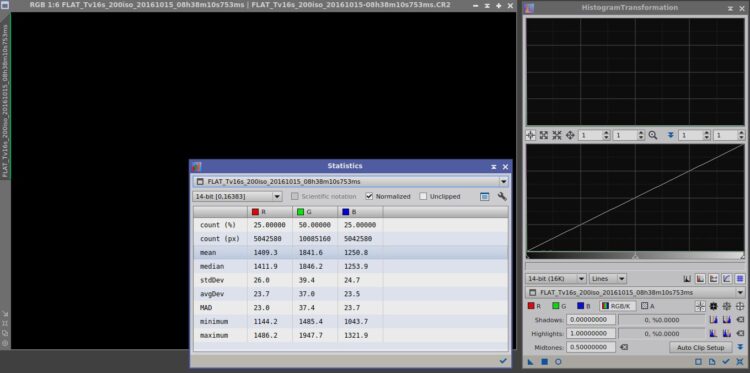The image size is (750, 373).
Task: Click the Real-Time Preview circle icon in HistogramTransformation
Action: tap(558, 362)
